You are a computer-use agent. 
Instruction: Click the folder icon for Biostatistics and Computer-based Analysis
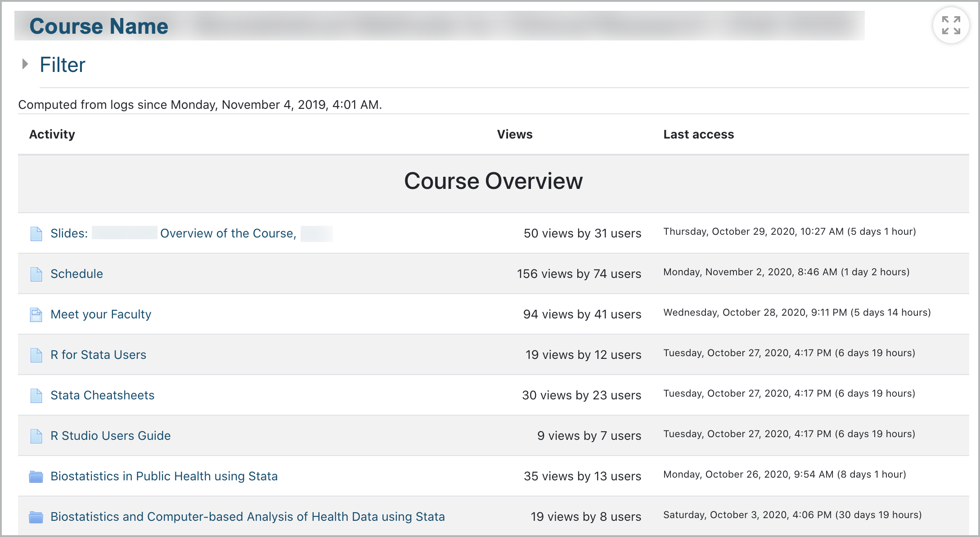point(36,517)
